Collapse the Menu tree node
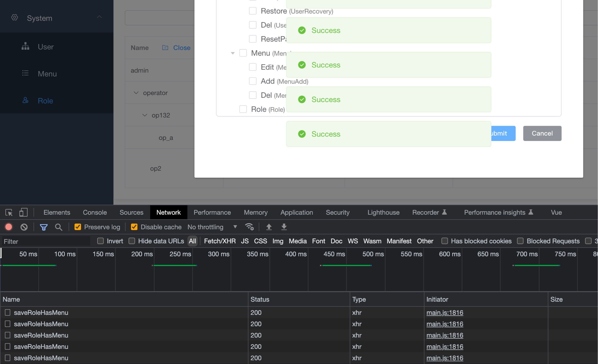 [233, 53]
